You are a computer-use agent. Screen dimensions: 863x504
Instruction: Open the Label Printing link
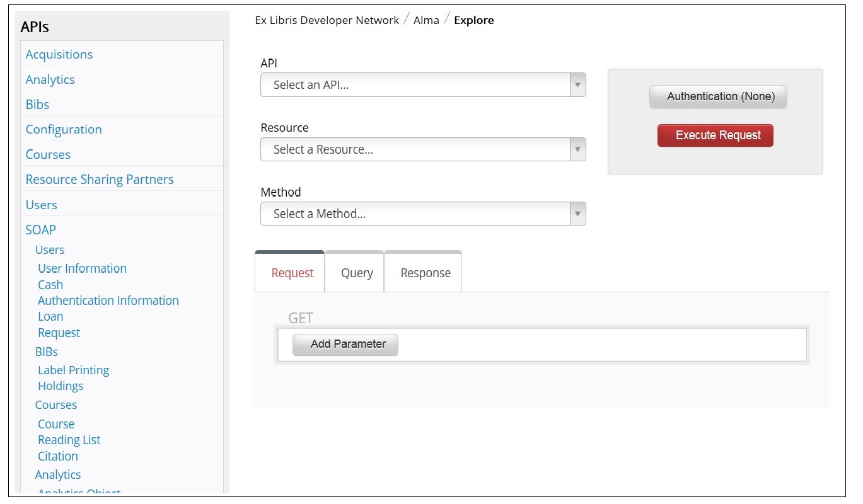point(73,370)
